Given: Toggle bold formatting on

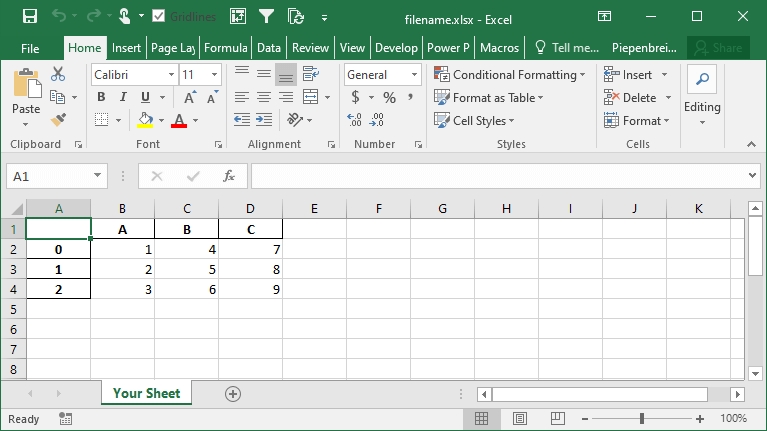Looking at the screenshot, I should [x=101, y=97].
